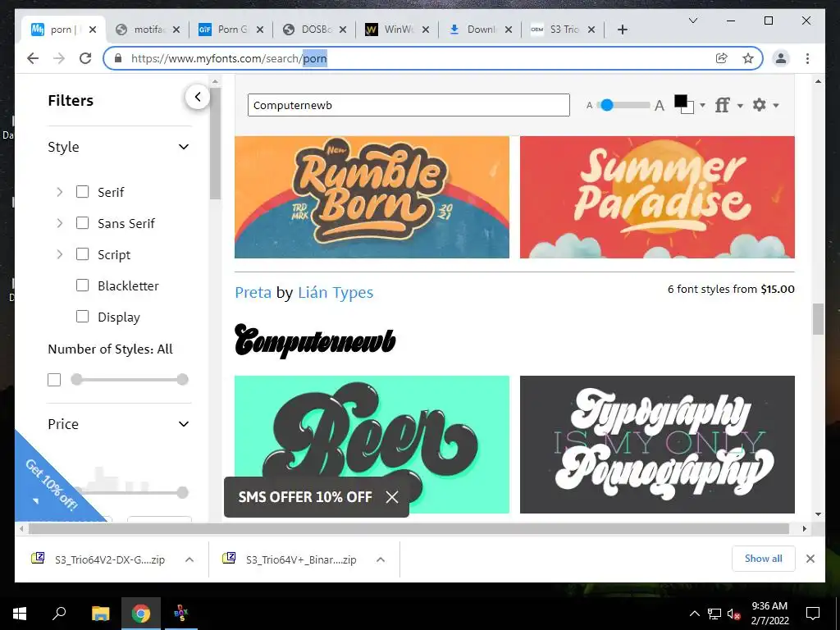Expand the Sans Serif subcategories
840x630 pixels.
point(59,223)
